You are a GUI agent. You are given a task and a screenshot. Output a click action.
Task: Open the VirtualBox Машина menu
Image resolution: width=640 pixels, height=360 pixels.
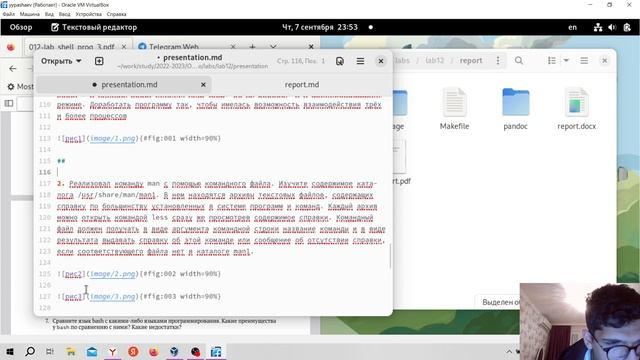tap(30, 14)
